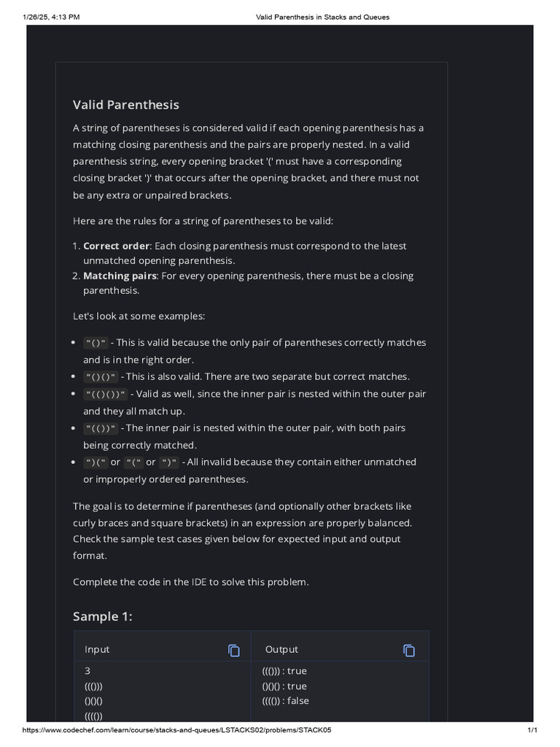The width and height of the screenshot is (560, 747).
Task: Click the ")(" invalid code example
Action: [96, 462]
